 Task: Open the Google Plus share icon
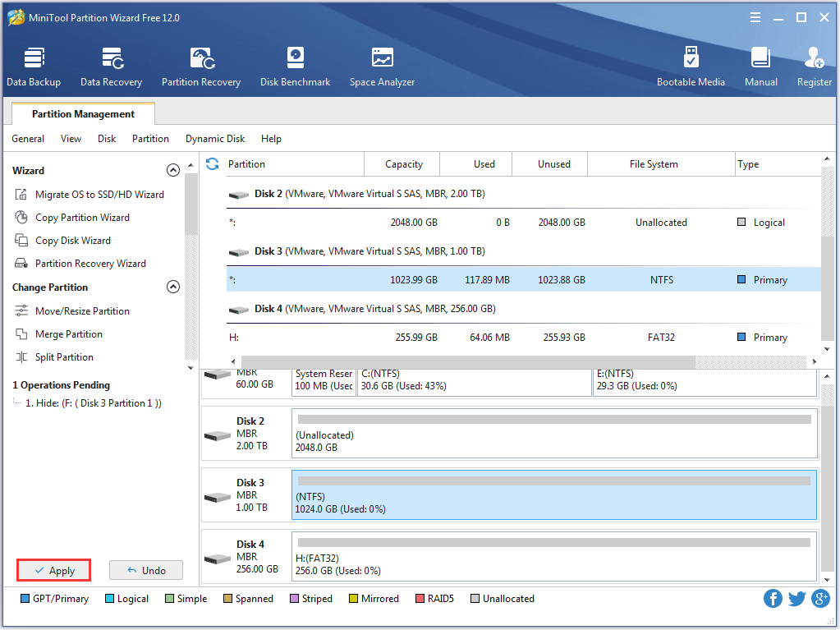coord(820,599)
